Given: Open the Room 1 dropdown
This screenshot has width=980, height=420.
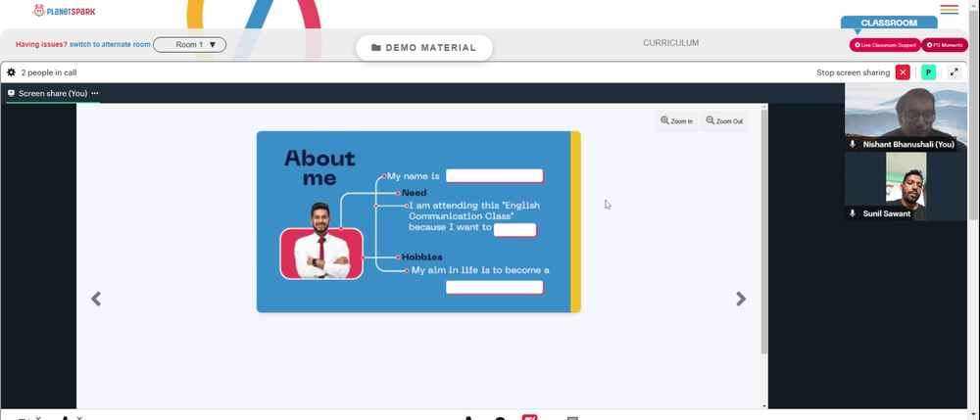Looking at the screenshot, I should [x=189, y=45].
